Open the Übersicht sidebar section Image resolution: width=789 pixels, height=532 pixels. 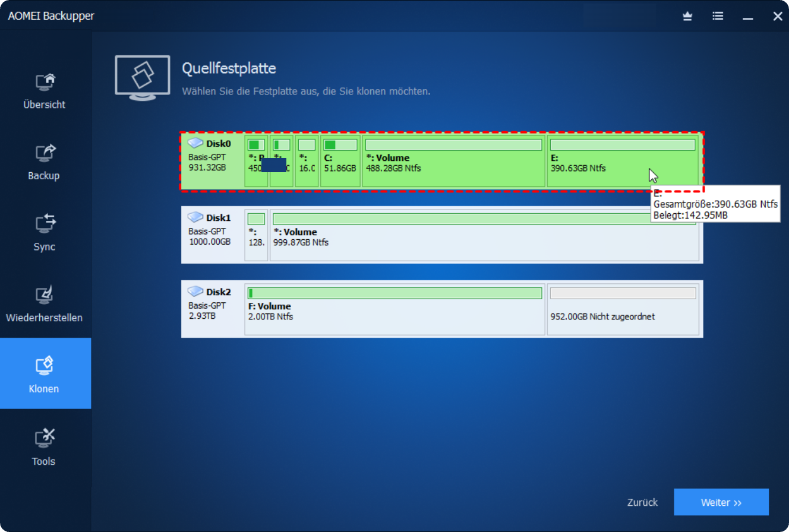[45, 91]
